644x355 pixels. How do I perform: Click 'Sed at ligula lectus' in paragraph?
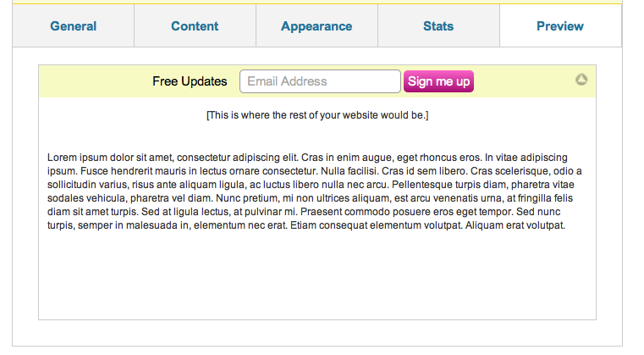[x=185, y=212]
